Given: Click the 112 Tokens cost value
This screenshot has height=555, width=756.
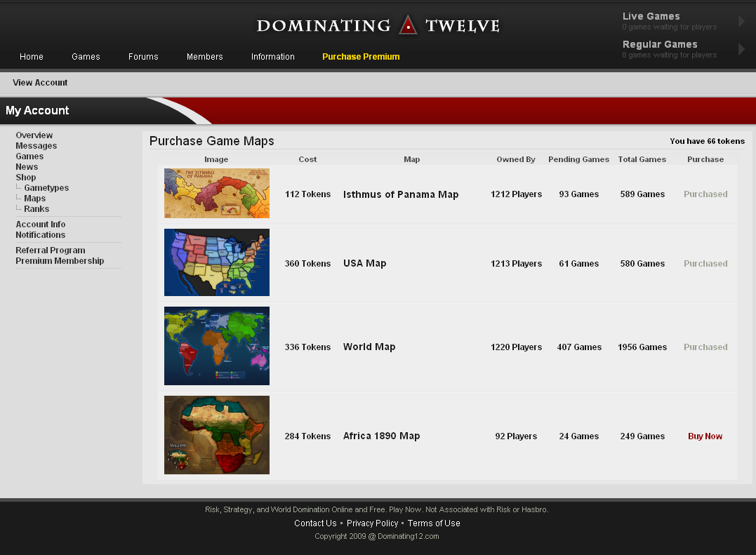Looking at the screenshot, I should [x=307, y=194].
